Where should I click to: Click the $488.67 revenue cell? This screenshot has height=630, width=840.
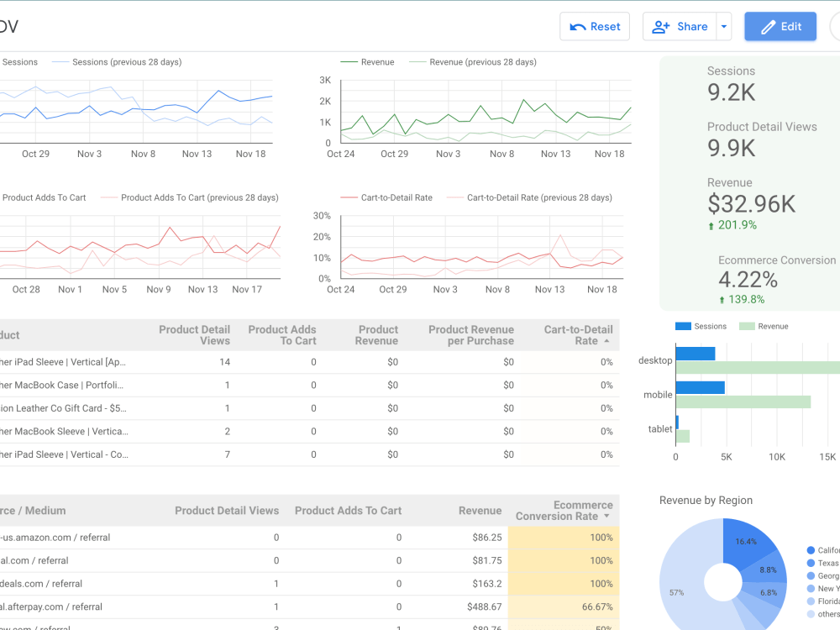pyautogui.click(x=485, y=606)
